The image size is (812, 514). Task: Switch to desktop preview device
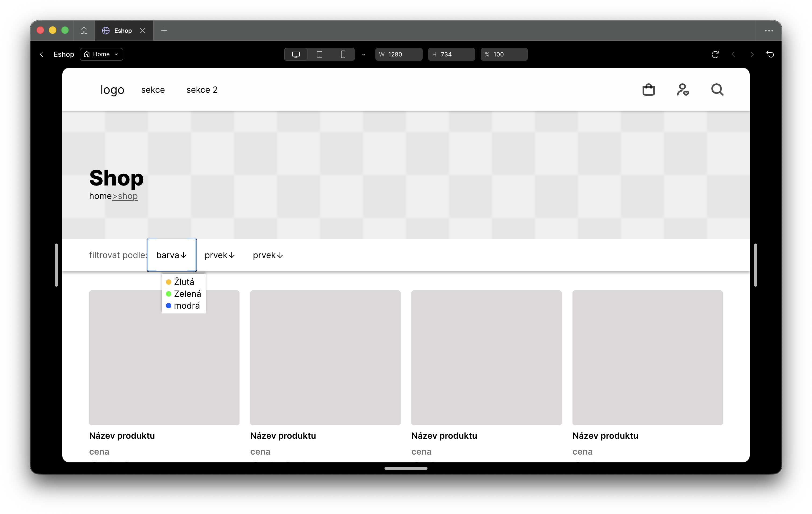(296, 54)
